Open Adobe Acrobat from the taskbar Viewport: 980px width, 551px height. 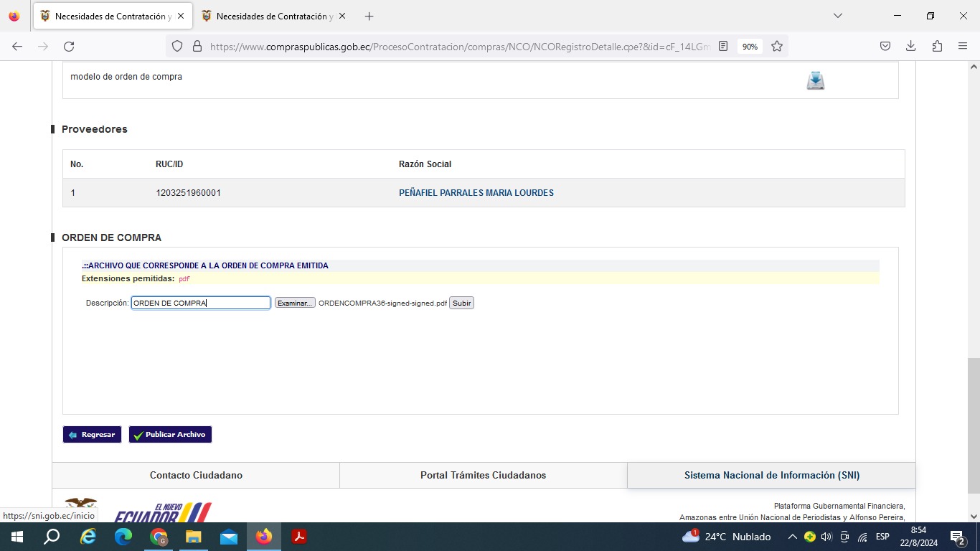(298, 537)
